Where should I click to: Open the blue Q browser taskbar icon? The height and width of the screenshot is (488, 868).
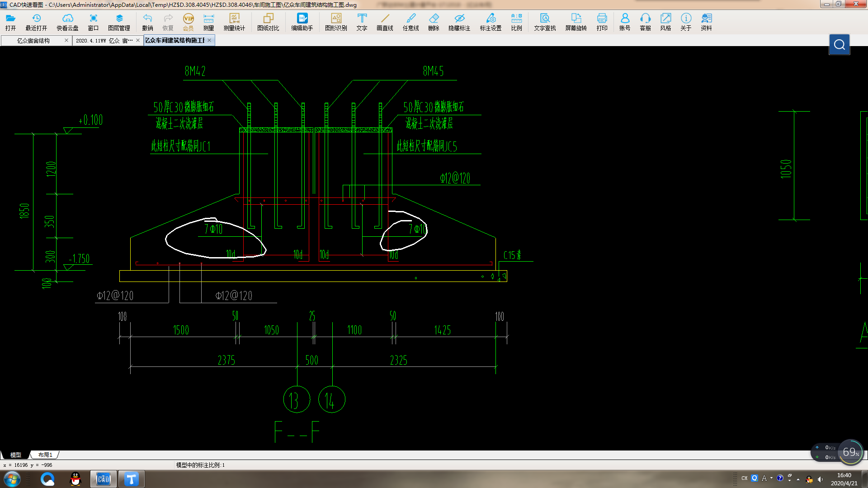point(47,479)
